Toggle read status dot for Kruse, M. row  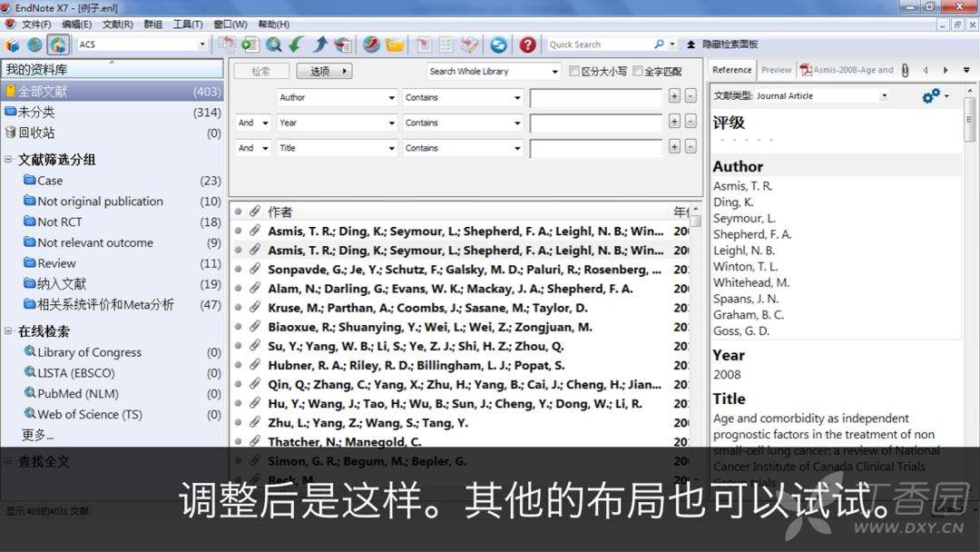pos(238,308)
